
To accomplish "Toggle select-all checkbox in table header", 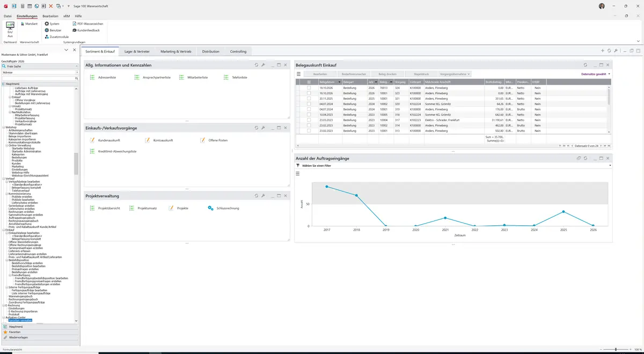I will (309, 82).
